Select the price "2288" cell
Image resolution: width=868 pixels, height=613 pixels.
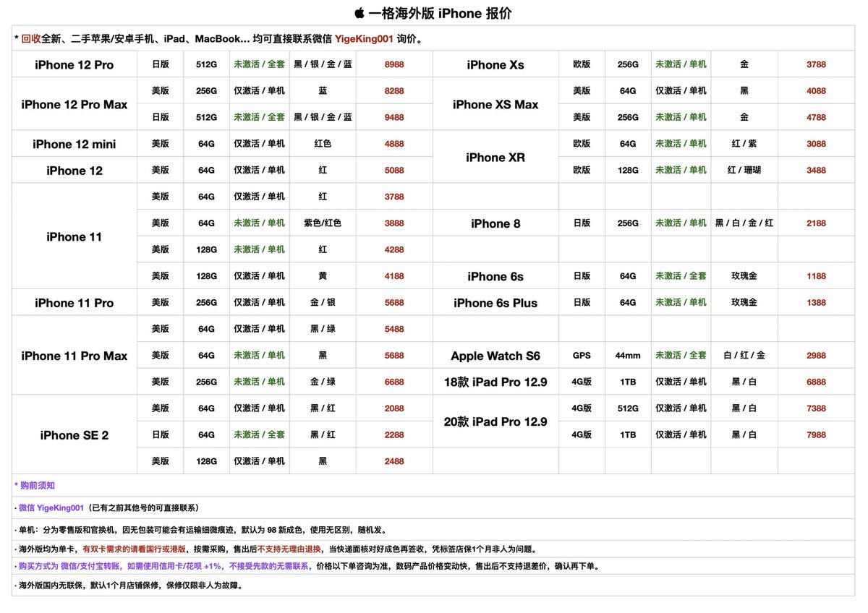[394, 435]
